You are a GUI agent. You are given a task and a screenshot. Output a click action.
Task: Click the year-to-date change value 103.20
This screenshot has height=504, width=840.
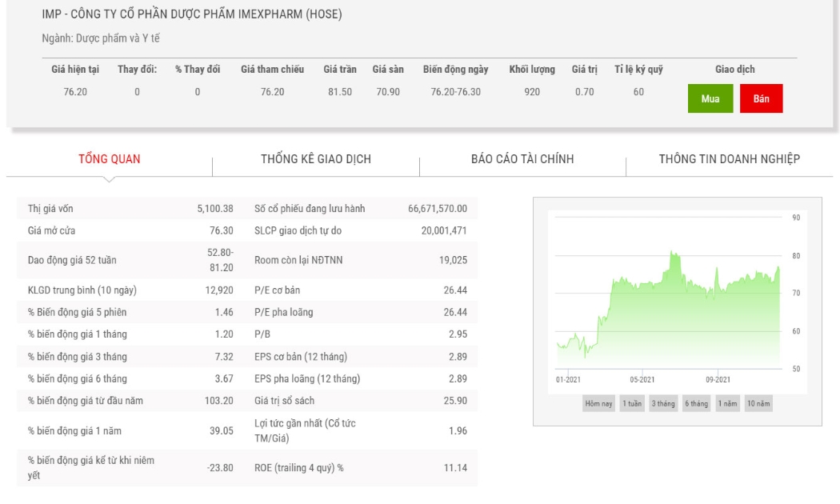click(219, 400)
